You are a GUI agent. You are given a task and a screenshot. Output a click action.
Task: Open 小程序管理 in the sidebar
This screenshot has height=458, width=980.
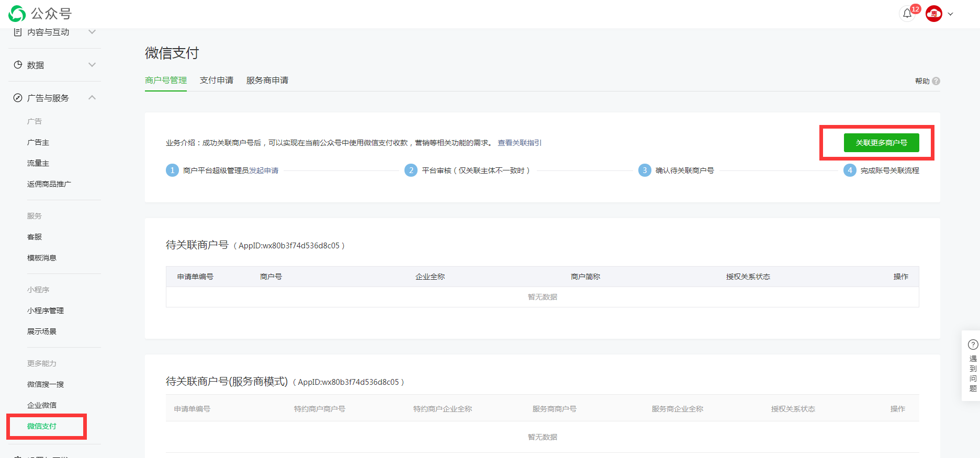click(46, 311)
